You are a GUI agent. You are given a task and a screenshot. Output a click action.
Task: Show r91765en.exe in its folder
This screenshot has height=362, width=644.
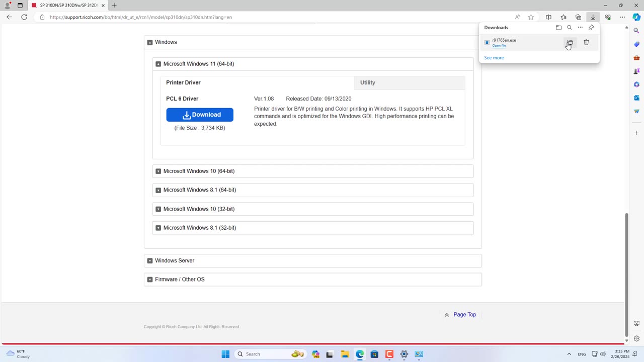tap(570, 42)
